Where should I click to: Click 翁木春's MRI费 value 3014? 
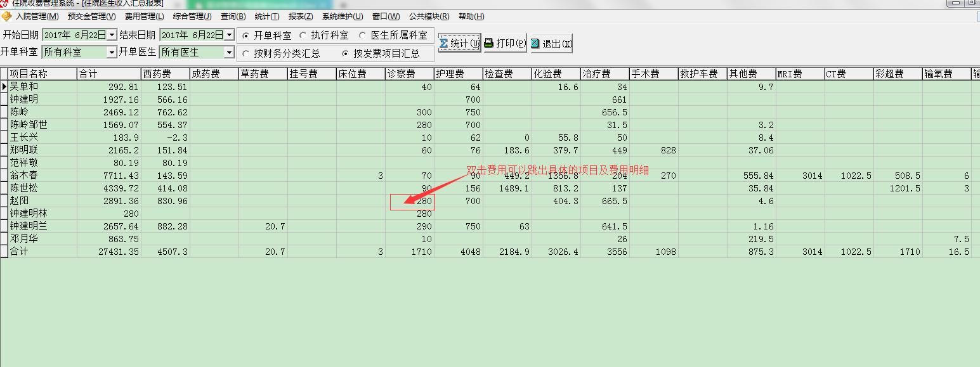tap(800, 176)
